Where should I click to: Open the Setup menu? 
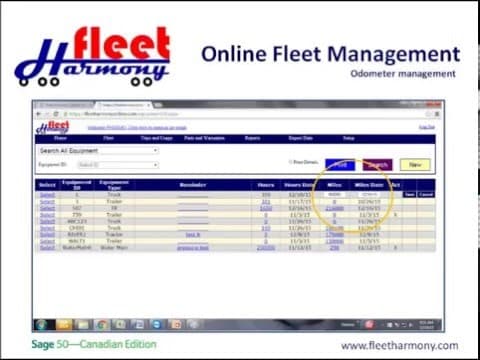pyautogui.click(x=348, y=138)
